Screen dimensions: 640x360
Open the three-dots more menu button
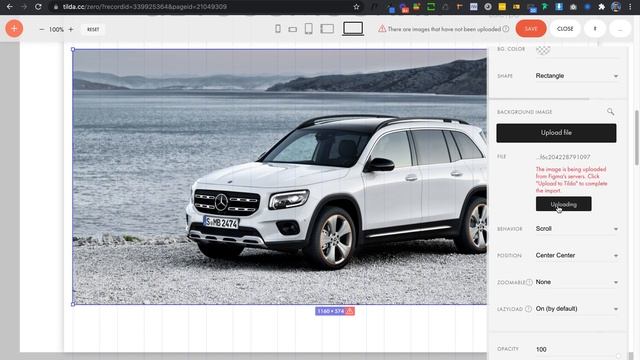coord(620,29)
